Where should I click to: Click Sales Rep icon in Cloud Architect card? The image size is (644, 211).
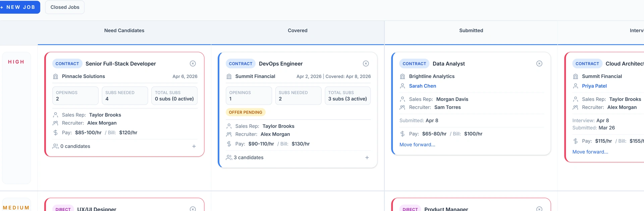pos(576,99)
